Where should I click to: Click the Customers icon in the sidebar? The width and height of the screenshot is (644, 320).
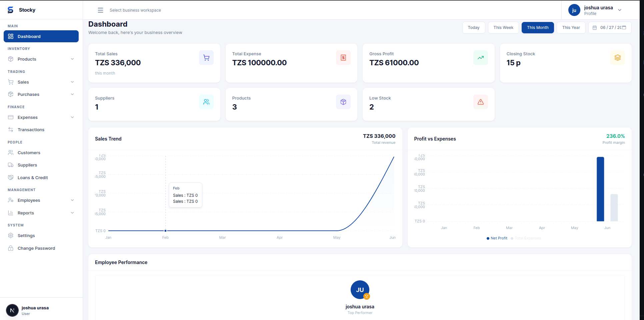(x=11, y=153)
